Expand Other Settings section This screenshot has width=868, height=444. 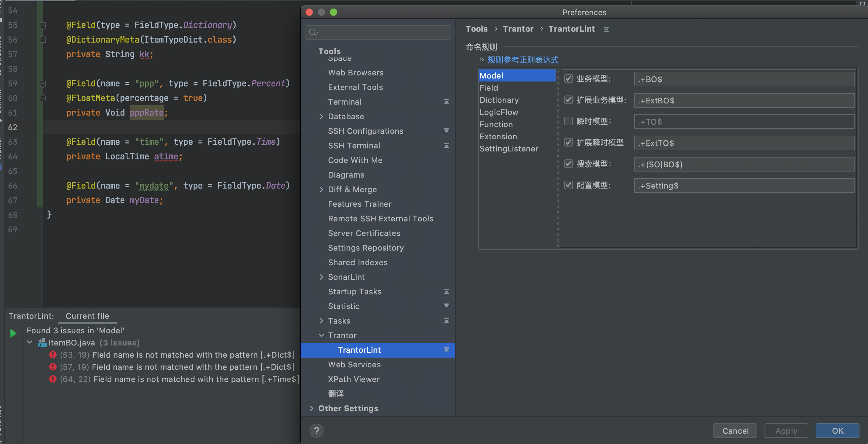(311, 408)
